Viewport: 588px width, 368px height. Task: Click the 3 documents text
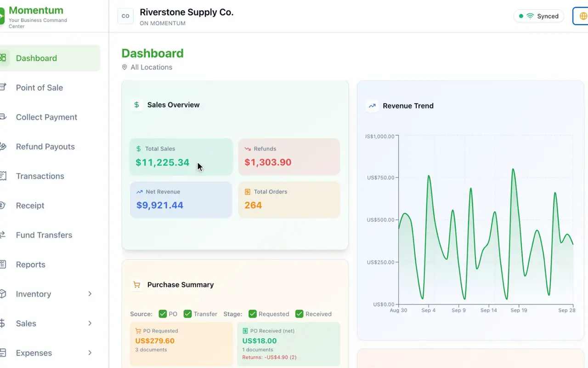[x=151, y=350]
